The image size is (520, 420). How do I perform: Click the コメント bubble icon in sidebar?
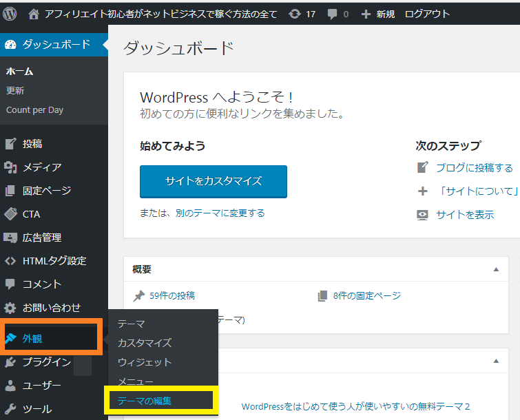[x=10, y=284]
